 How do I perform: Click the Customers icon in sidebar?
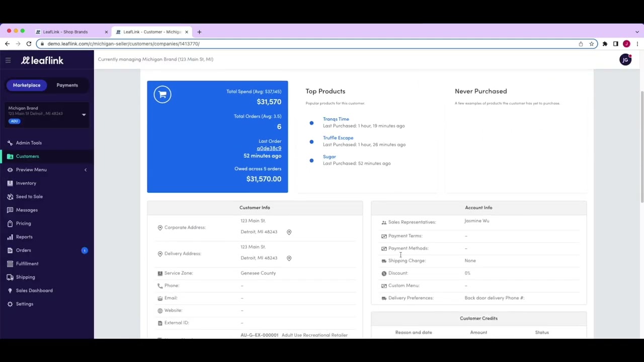tap(10, 156)
